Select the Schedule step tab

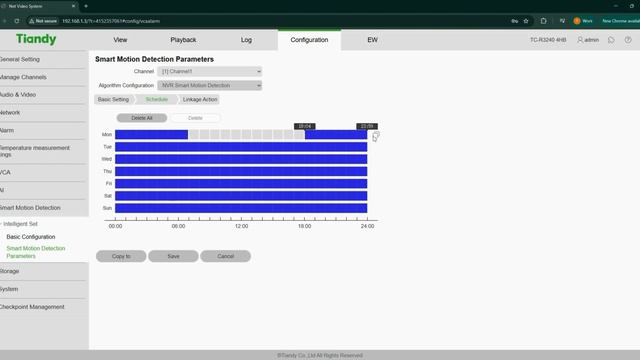click(157, 99)
